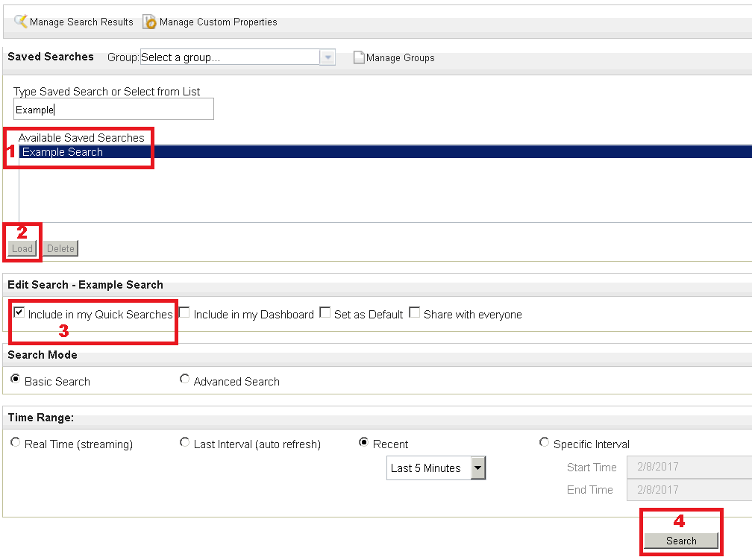Choose Last Interval (auto refresh) option

tap(185, 442)
